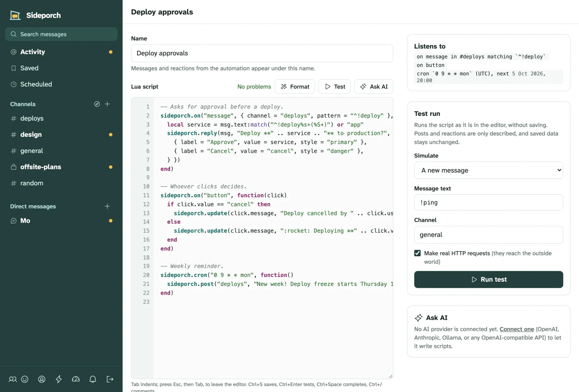Open the deploys channel
The width and height of the screenshot is (579, 392).
coord(61,118)
